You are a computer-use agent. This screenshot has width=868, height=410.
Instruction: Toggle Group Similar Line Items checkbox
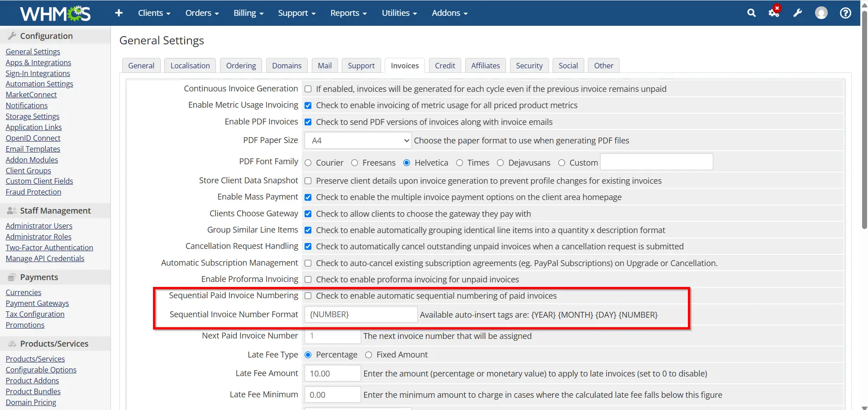coord(308,230)
